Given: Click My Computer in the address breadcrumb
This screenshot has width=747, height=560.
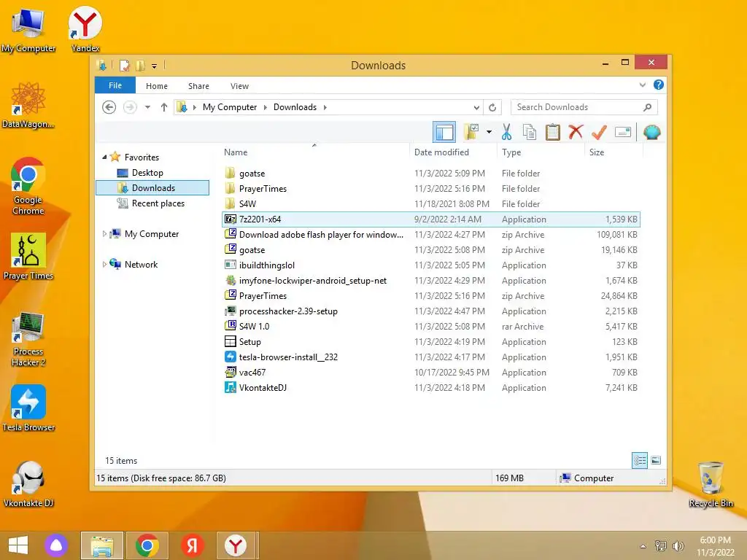Looking at the screenshot, I should tap(230, 107).
